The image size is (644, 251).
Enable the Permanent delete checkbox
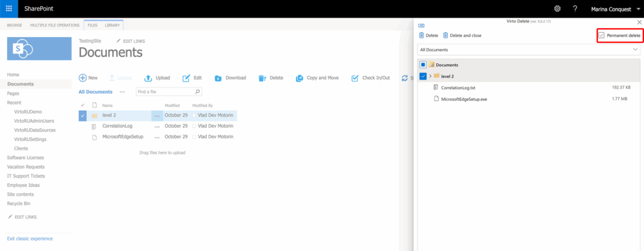(601, 35)
